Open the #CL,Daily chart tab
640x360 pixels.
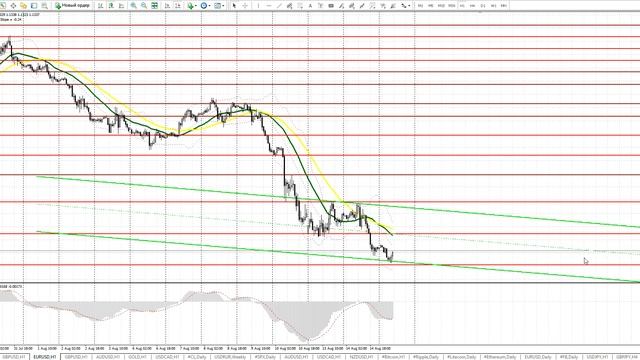click(x=197, y=357)
